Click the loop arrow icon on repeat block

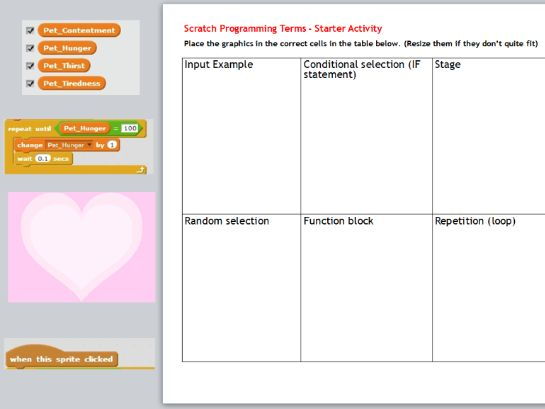click(140, 170)
